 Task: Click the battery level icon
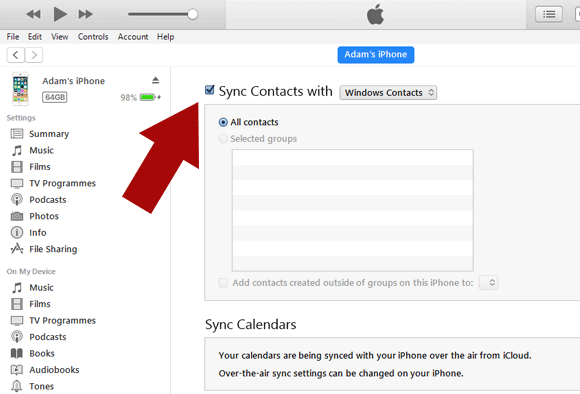[x=148, y=97]
